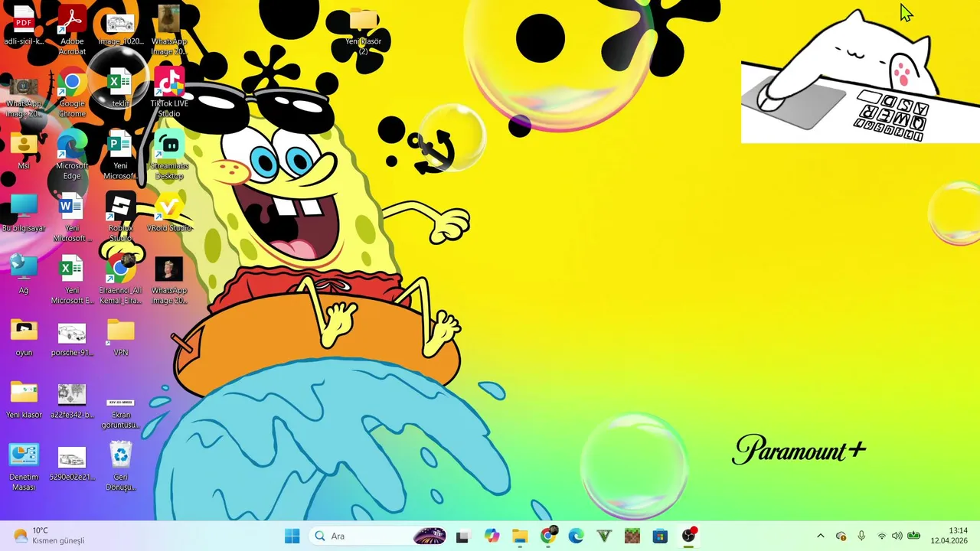Viewport: 980px width, 551px height.
Task: Open the Yeni klasör (2) folder
Action: [363, 31]
